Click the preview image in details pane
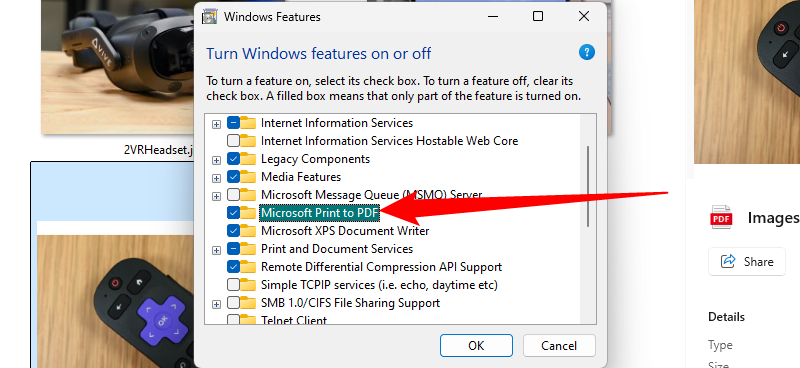The image size is (800, 368). coord(747,82)
